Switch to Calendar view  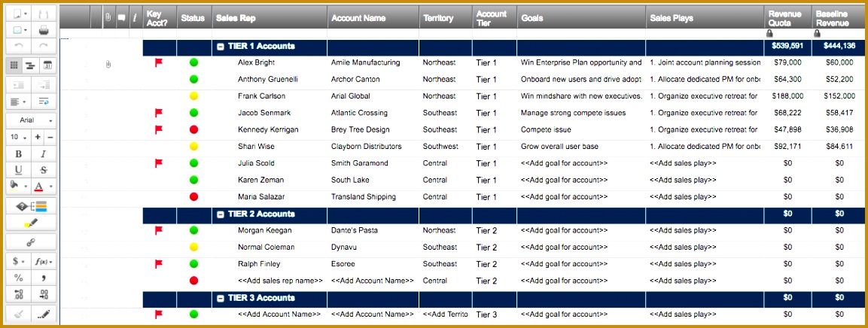click(47, 65)
